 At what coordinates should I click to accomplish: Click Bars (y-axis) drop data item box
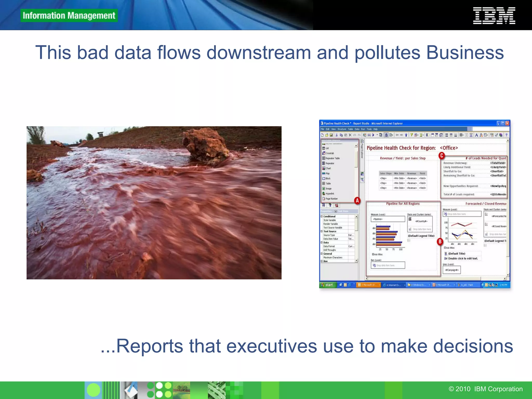388,265
